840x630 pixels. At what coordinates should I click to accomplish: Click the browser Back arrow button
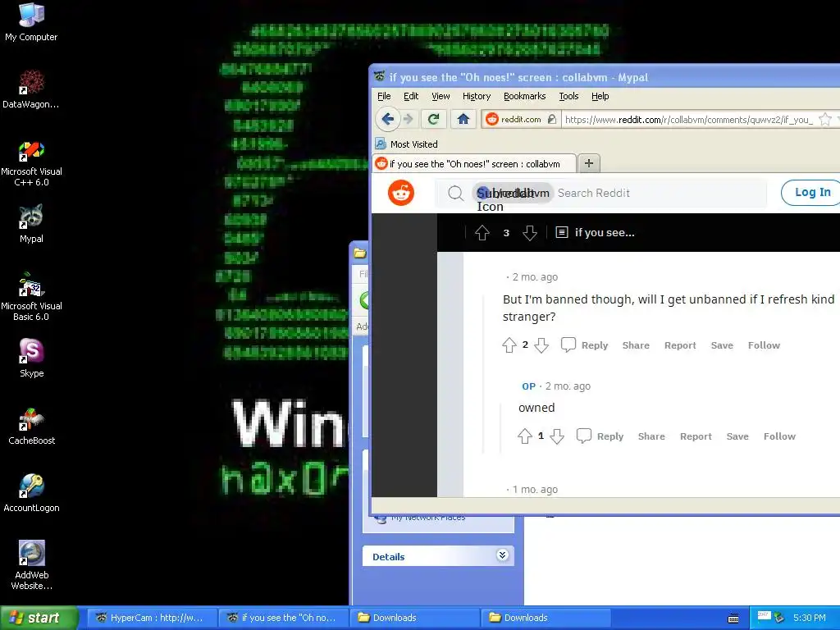coord(388,119)
